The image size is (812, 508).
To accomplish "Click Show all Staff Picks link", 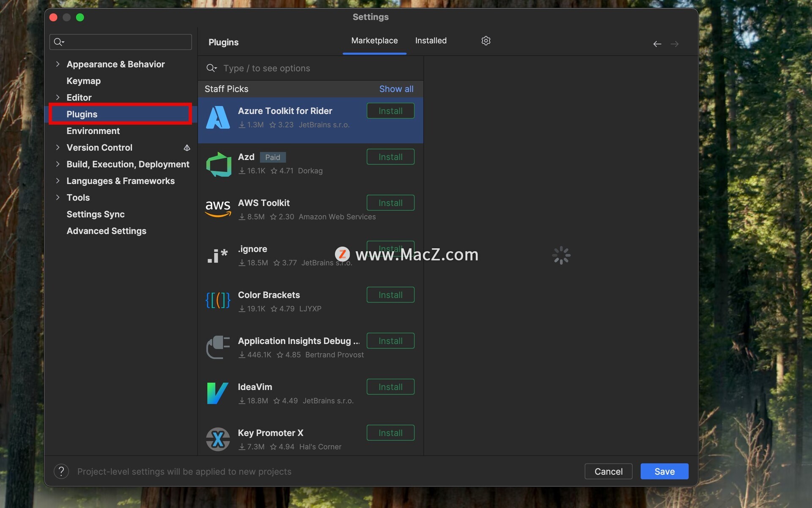I will click(x=396, y=89).
